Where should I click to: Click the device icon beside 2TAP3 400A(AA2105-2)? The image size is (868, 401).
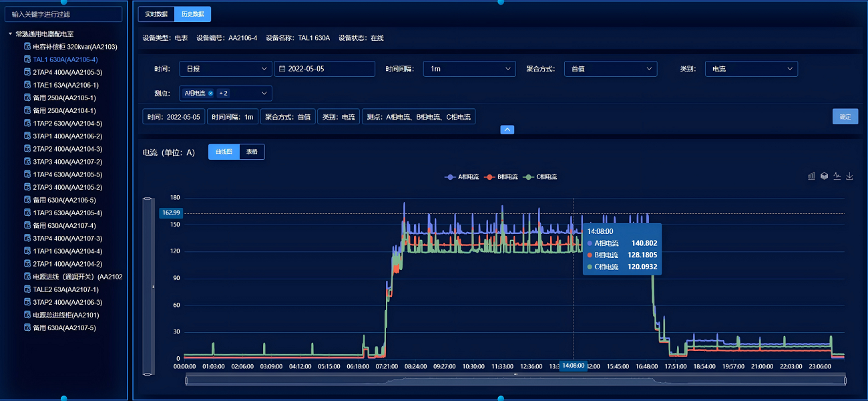click(27, 187)
